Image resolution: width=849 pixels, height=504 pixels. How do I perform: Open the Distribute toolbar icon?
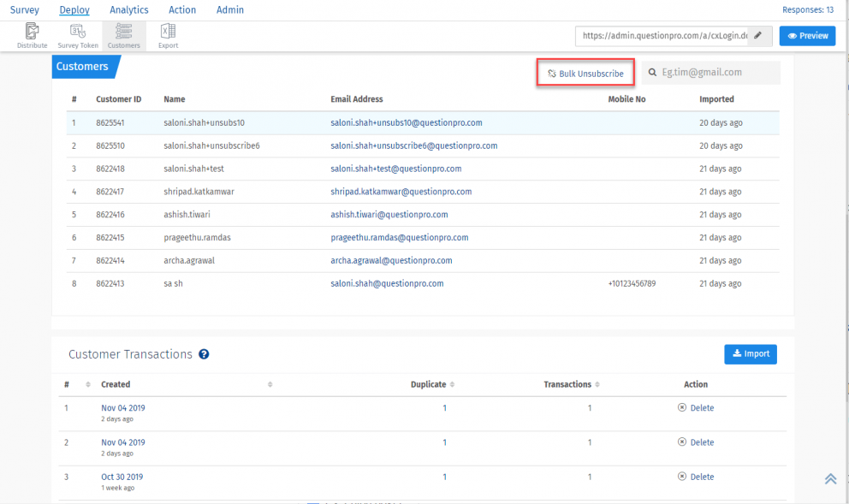pyautogui.click(x=33, y=35)
